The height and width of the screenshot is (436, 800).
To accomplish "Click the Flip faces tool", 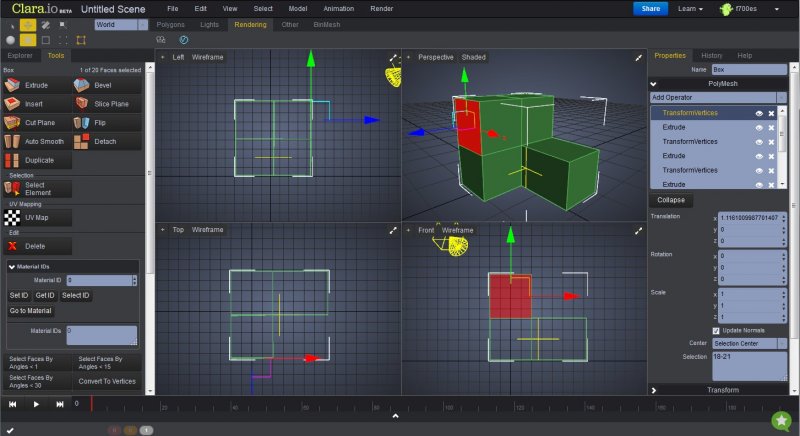I will 96,122.
